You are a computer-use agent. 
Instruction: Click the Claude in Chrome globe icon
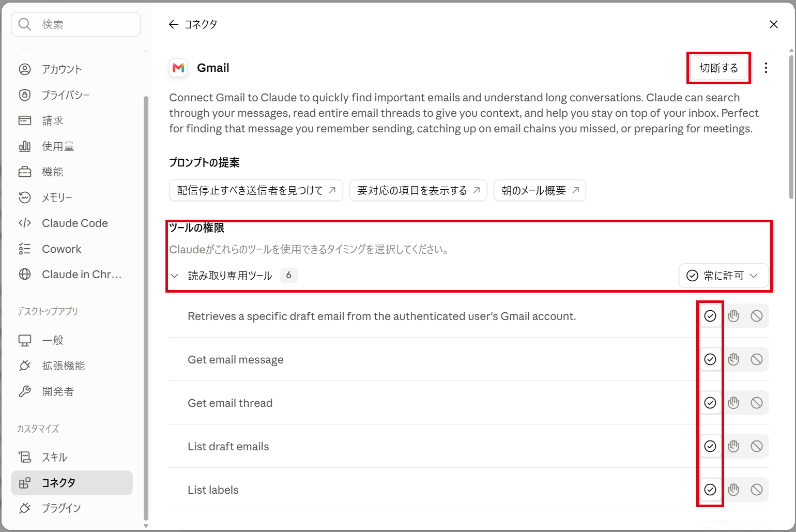click(x=25, y=275)
